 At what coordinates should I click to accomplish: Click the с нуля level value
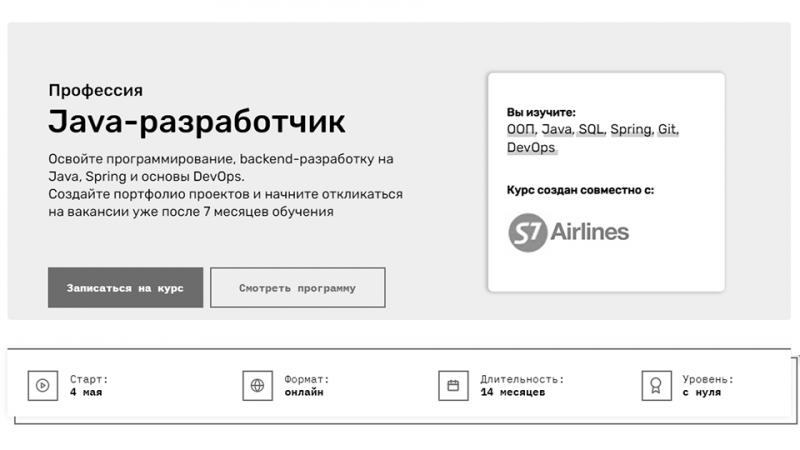click(x=702, y=392)
